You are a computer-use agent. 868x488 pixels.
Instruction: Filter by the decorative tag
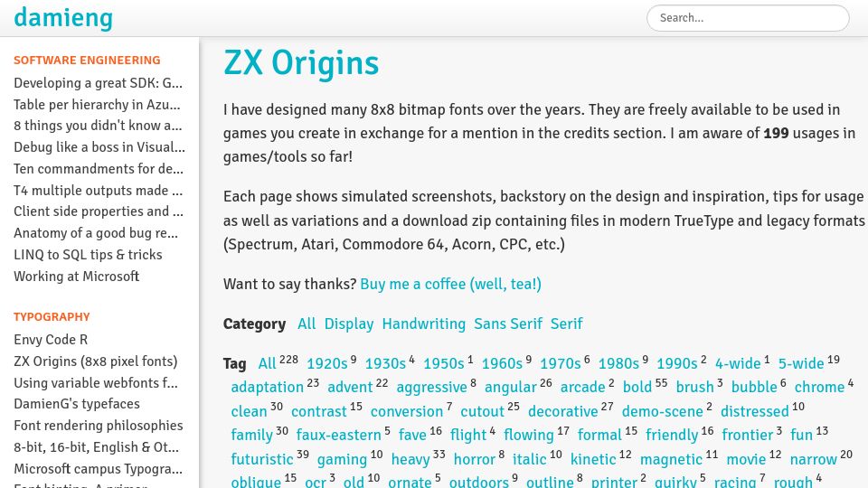point(563,412)
